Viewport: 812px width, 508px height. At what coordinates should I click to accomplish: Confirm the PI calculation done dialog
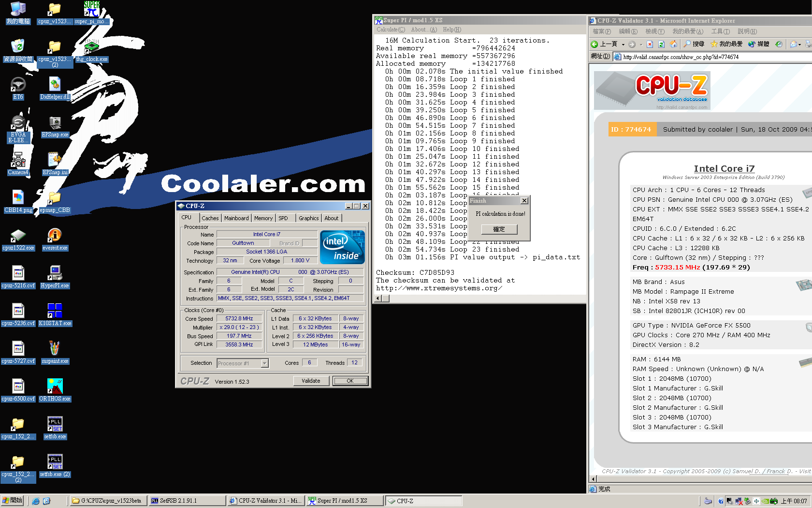pyautogui.click(x=499, y=229)
